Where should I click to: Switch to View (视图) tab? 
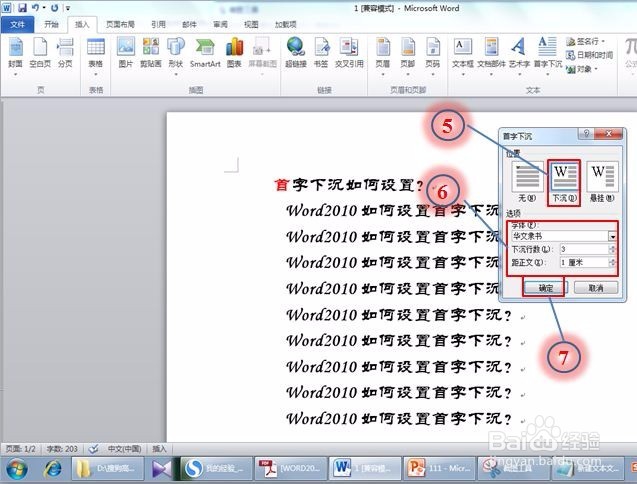(x=251, y=24)
